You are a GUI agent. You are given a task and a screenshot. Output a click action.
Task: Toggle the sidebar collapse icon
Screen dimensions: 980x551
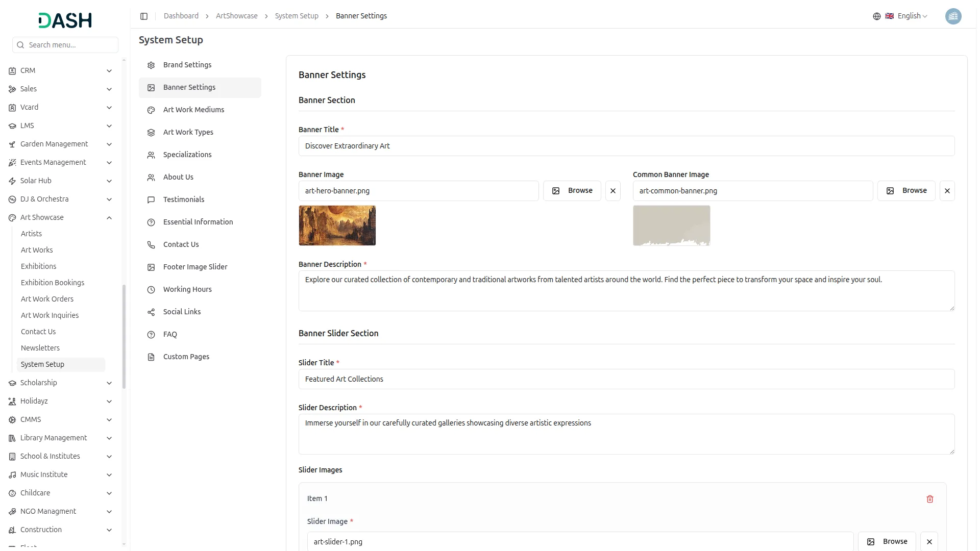(144, 16)
